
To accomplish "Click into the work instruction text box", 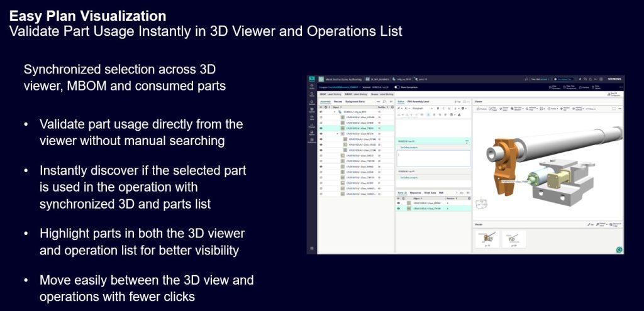I will [x=433, y=158].
